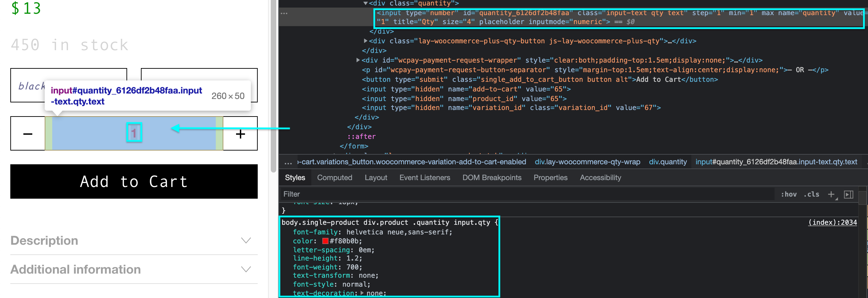The width and height of the screenshot is (868, 298).
Task: Select the ::after pseudo-element line
Action: point(361,136)
